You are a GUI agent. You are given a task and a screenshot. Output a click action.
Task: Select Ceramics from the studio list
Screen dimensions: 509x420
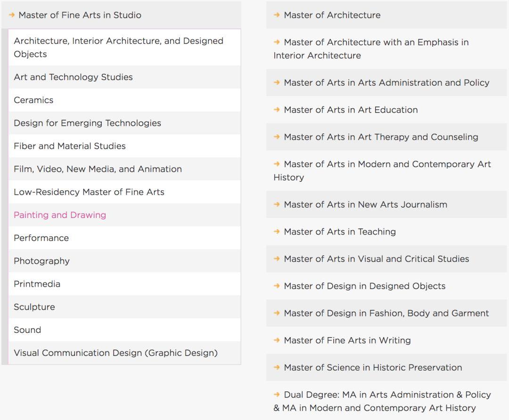coord(33,100)
